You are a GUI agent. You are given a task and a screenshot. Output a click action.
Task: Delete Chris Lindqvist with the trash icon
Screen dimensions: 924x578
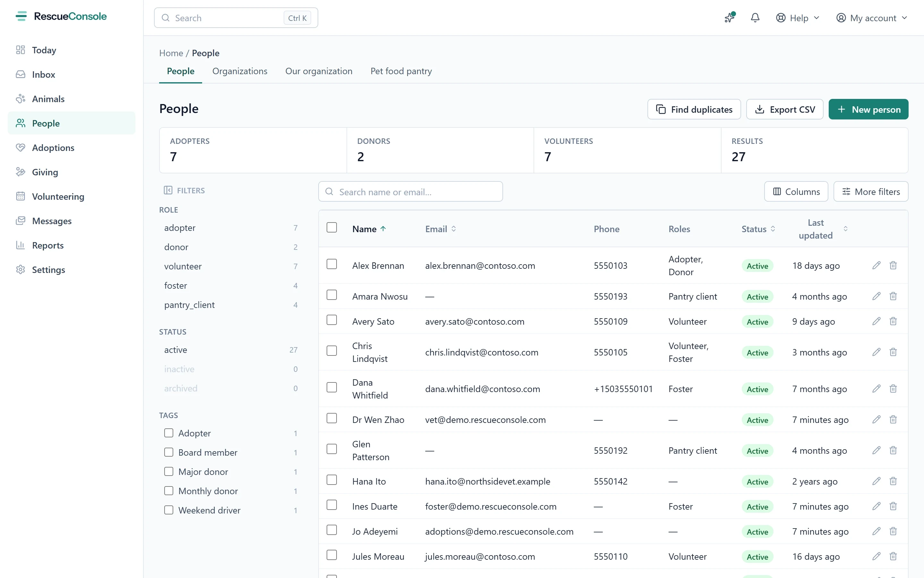[x=893, y=352]
